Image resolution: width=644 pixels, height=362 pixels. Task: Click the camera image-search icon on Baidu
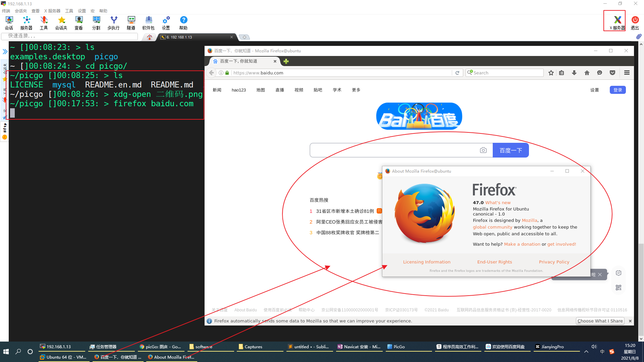(x=483, y=150)
